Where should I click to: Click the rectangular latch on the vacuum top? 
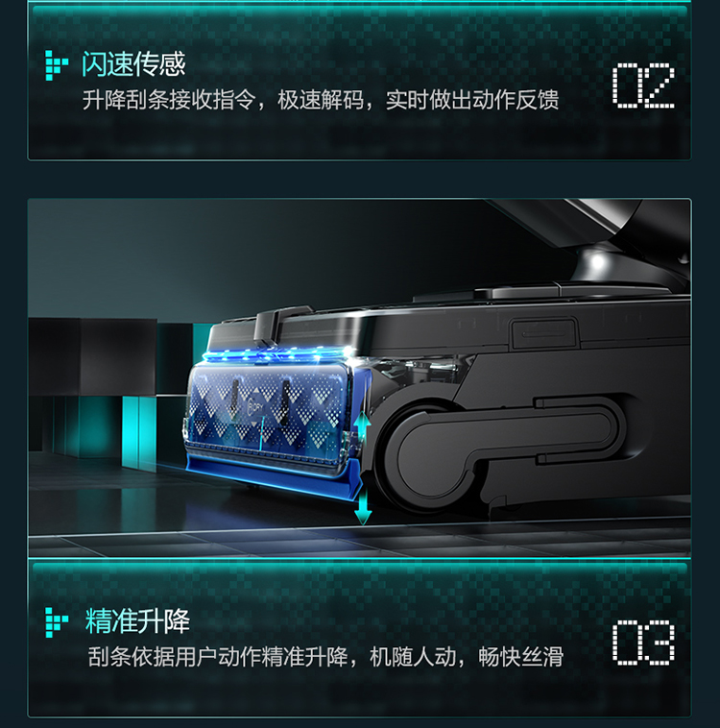pos(543,333)
